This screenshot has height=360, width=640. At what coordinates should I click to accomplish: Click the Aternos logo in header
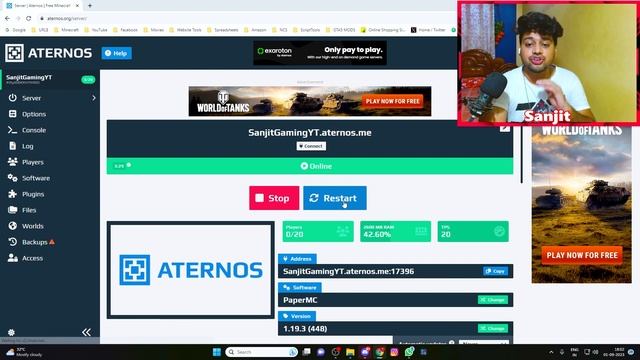tap(49, 53)
